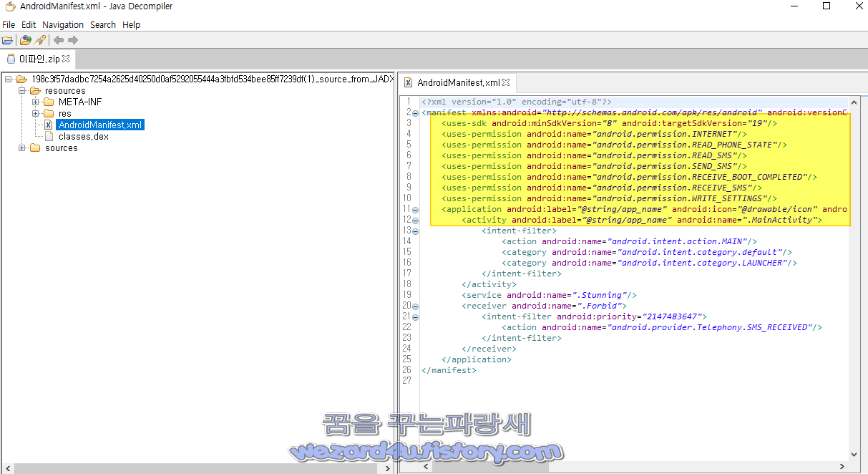Expand the META-INF folder node
868x474 pixels.
[x=35, y=102]
